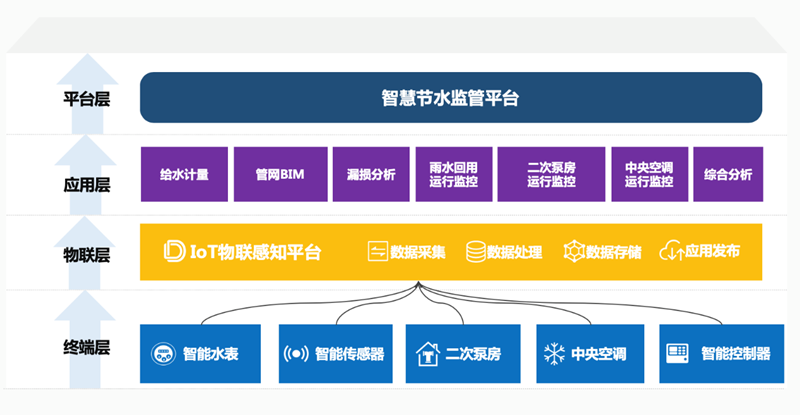Image resolution: width=800 pixels, height=415 pixels.
Task: Open the 给水计量 module box
Action: (x=184, y=174)
